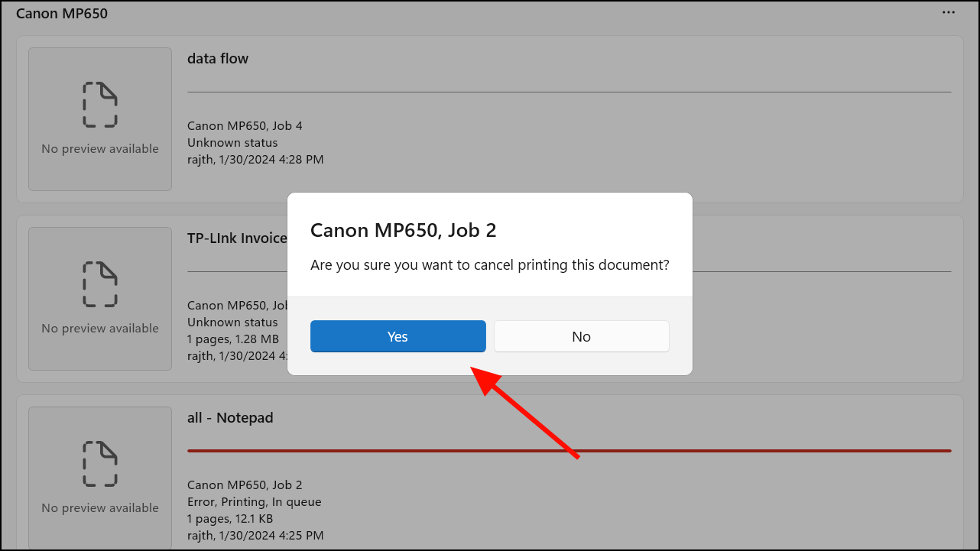Click the Error, Printing, In queue status
This screenshot has height=551, width=980.
click(x=255, y=501)
